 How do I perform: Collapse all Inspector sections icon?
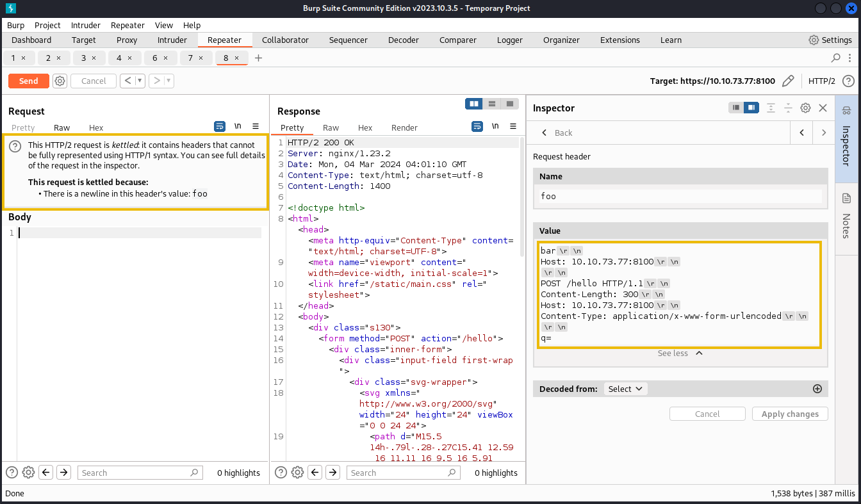point(789,108)
